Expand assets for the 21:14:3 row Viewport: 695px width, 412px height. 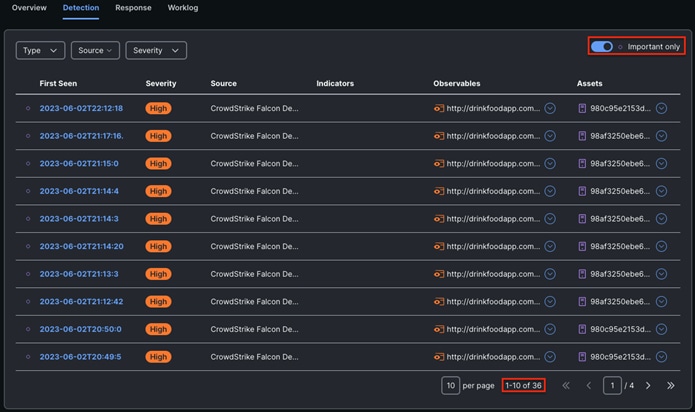661,219
